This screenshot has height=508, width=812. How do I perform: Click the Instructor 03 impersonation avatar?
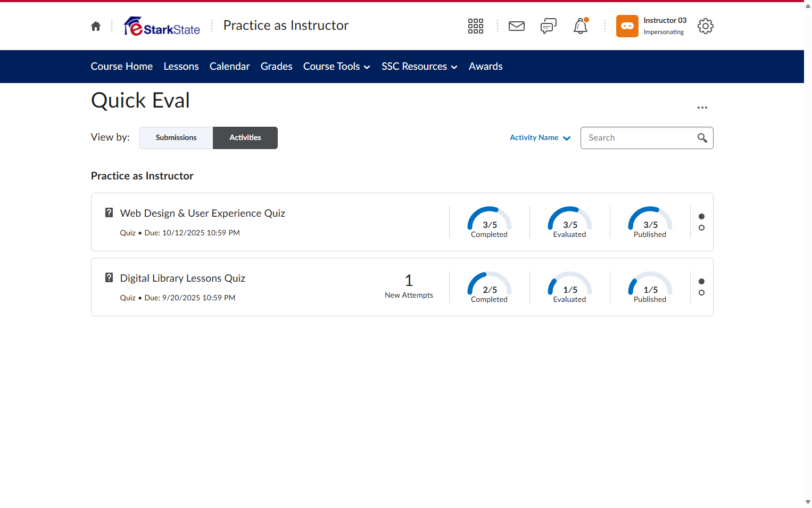point(627,26)
